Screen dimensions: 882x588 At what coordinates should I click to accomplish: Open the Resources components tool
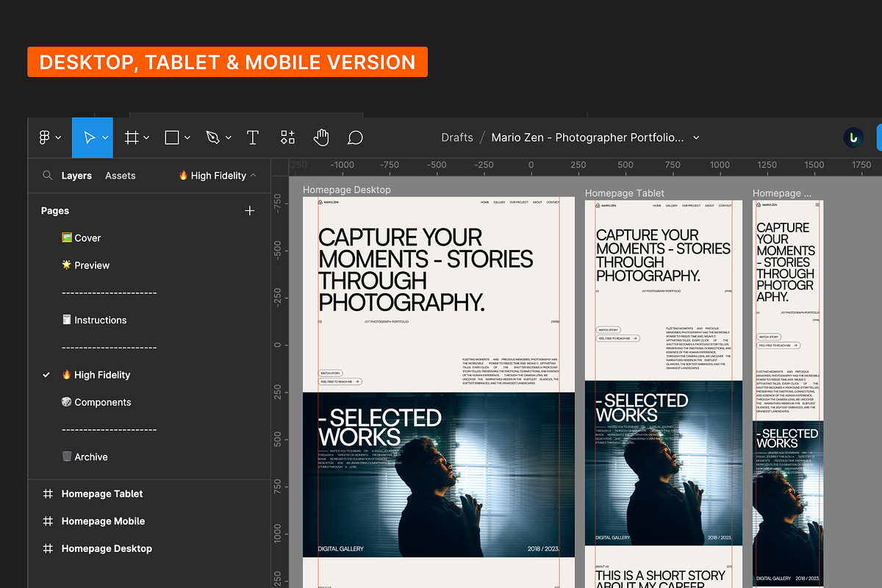click(x=287, y=137)
